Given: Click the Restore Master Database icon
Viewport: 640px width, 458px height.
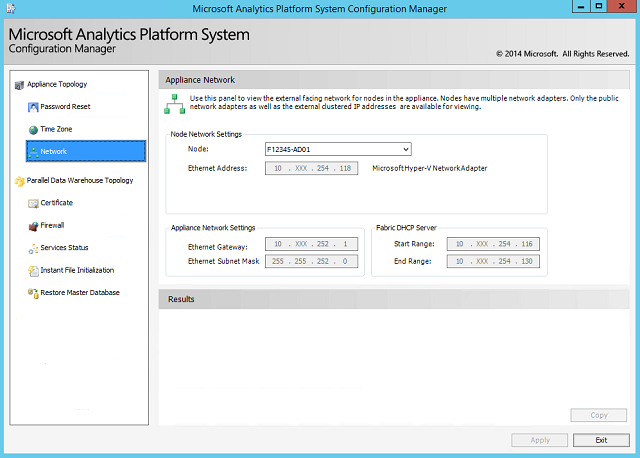Looking at the screenshot, I should [x=33, y=293].
